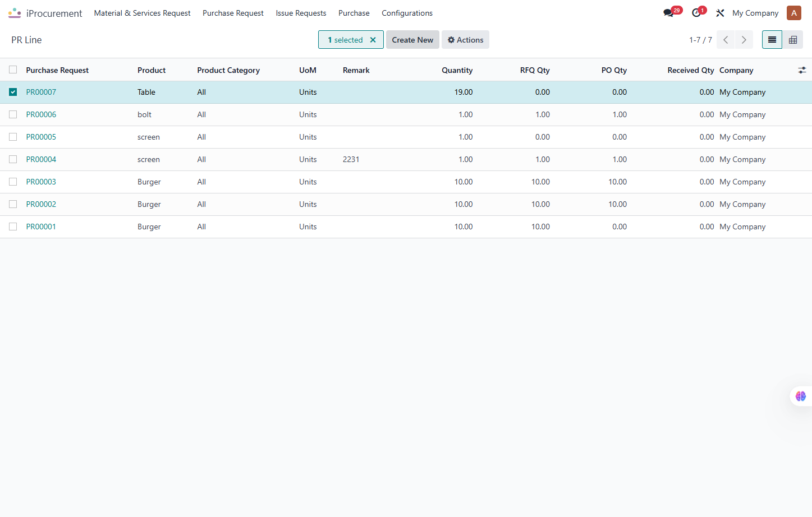Open Material & Services Request menu

pos(142,13)
